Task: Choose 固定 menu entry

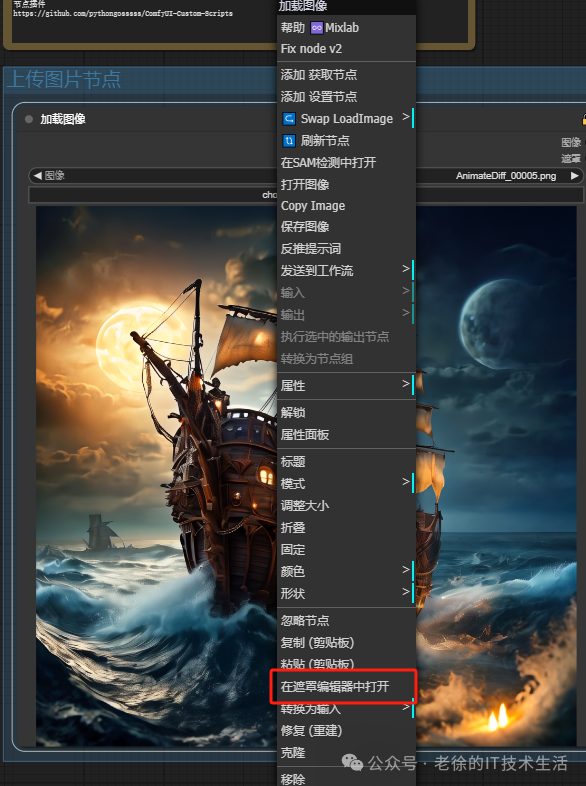Action: [x=346, y=550]
